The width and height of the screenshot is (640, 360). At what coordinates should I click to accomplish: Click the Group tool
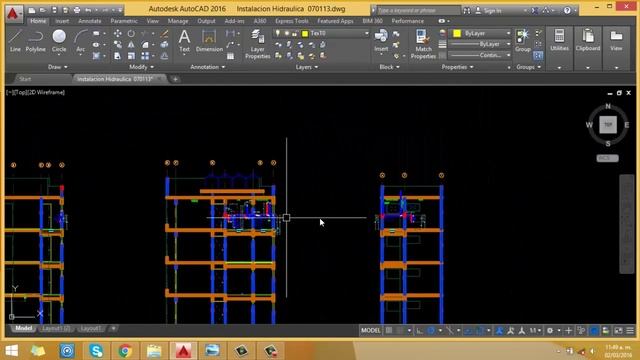[x=522, y=41]
